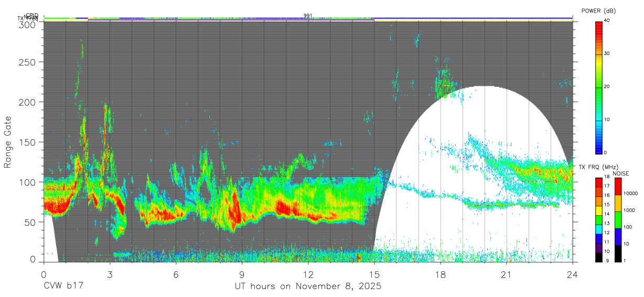This screenshot has height=297, width=644.
Task: Click the 16 label in TX FRQ legend
Action: (606, 195)
